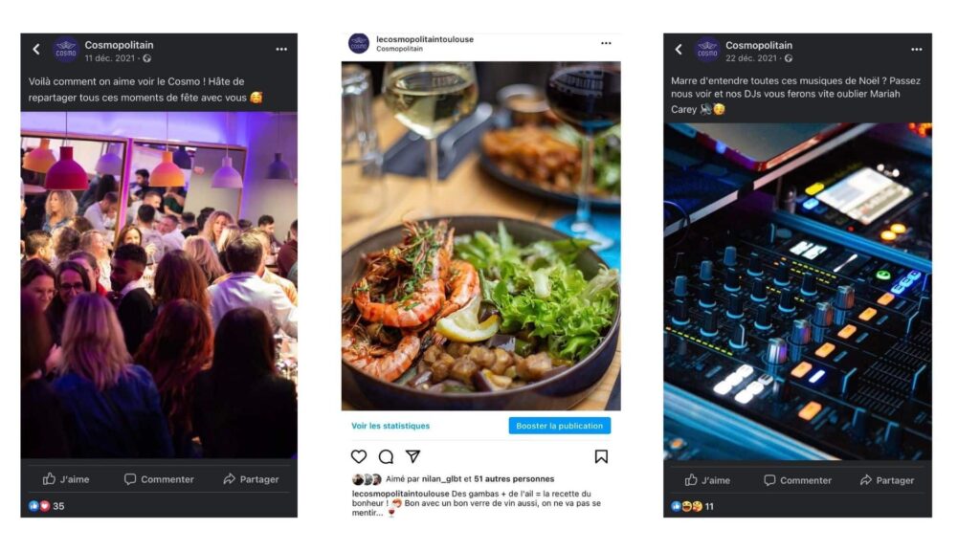Like the DJ mixer post with J'aime
Image resolution: width=980 pixels, height=551 pixels.
coord(707,480)
